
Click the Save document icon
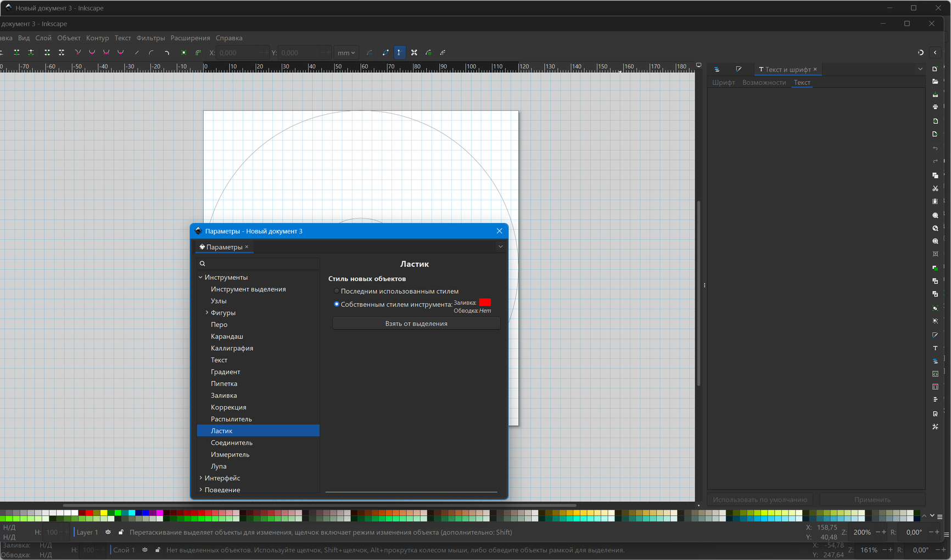tap(935, 94)
